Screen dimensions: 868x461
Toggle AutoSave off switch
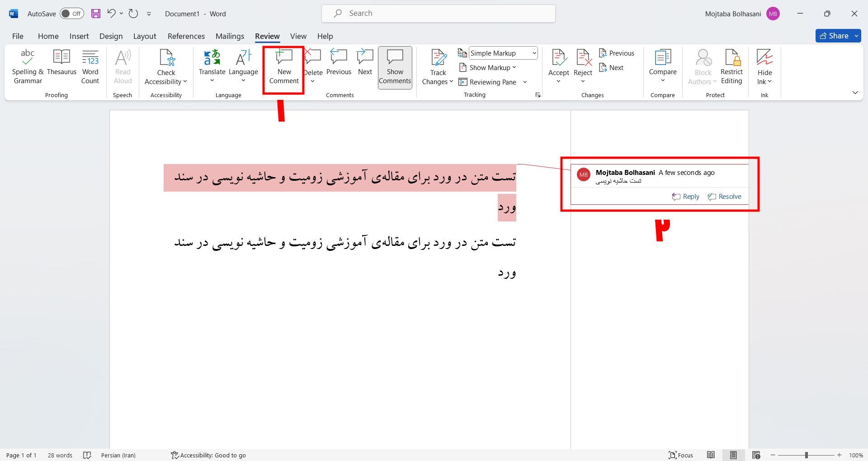[72, 14]
